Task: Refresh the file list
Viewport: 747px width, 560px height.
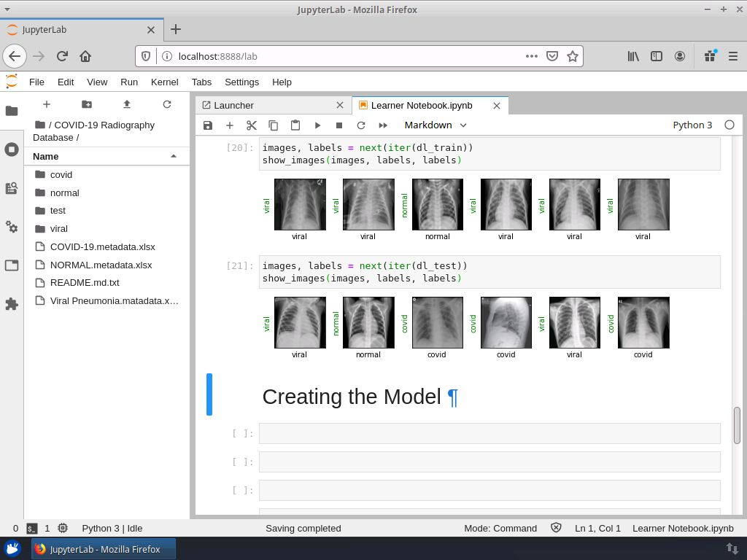Action: pyautogui.click(x=167, y=104)
